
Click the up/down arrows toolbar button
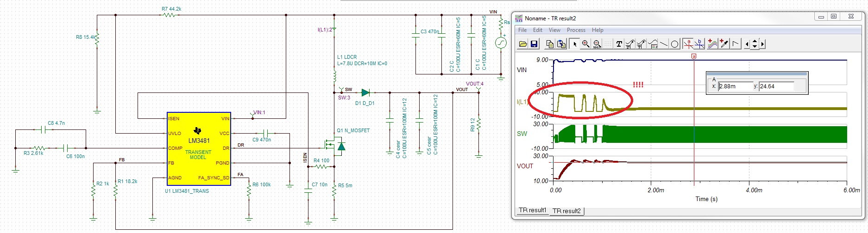[755, 44]
